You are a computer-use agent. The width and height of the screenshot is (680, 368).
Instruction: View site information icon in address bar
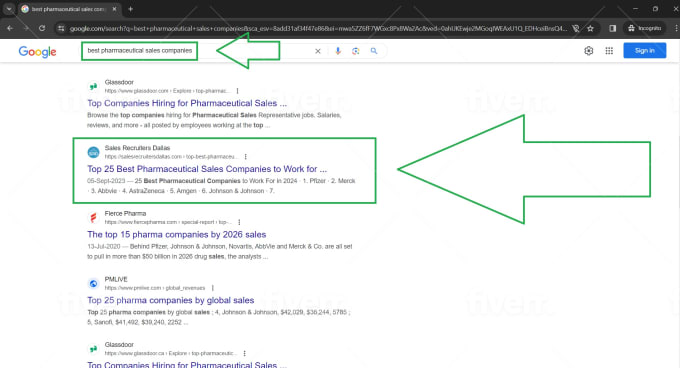pyautogui.click(x=61, y=28)
